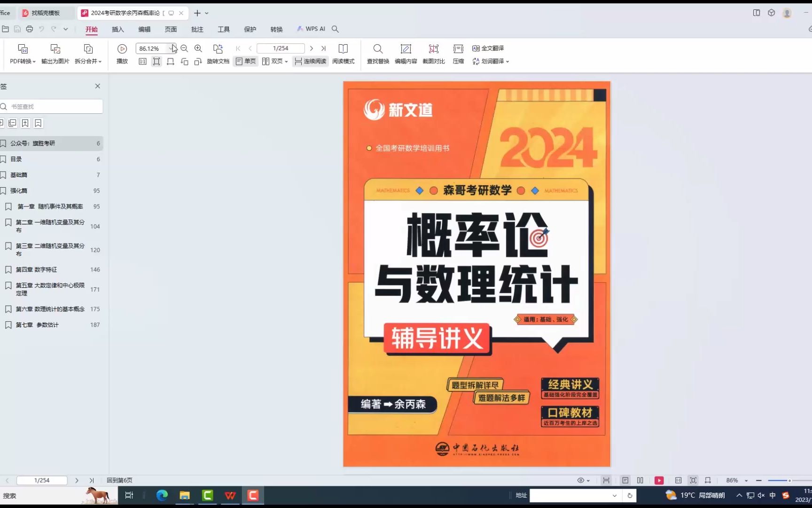Click the add bookmark icon in panel
The width and height of the screenshot is (812, 508).
[x=25, y=123]
